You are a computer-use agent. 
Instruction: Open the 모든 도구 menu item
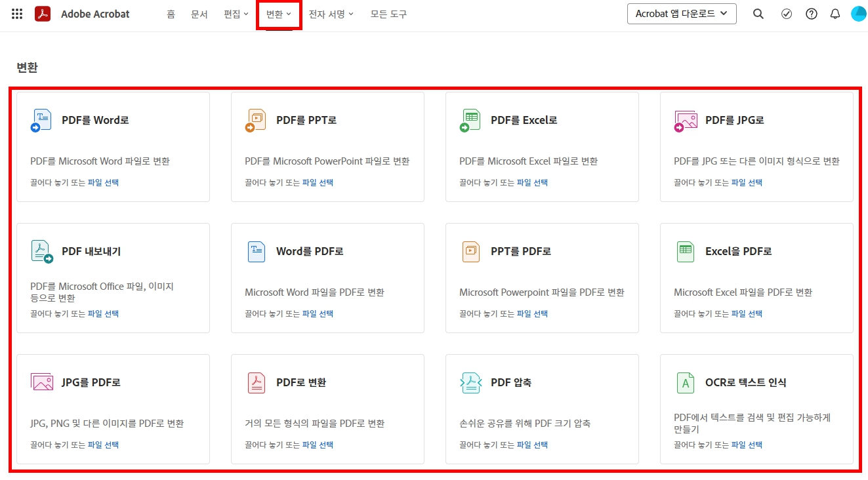pos(388,14)
